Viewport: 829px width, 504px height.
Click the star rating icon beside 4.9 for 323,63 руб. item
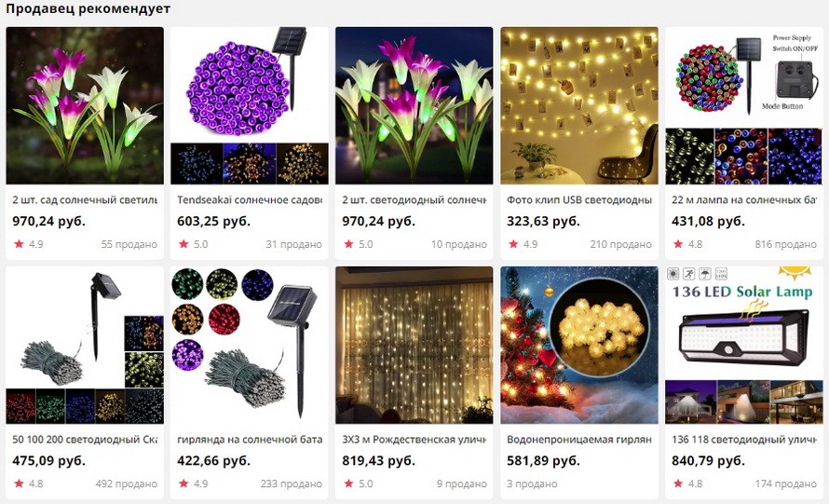coord(513,244)
